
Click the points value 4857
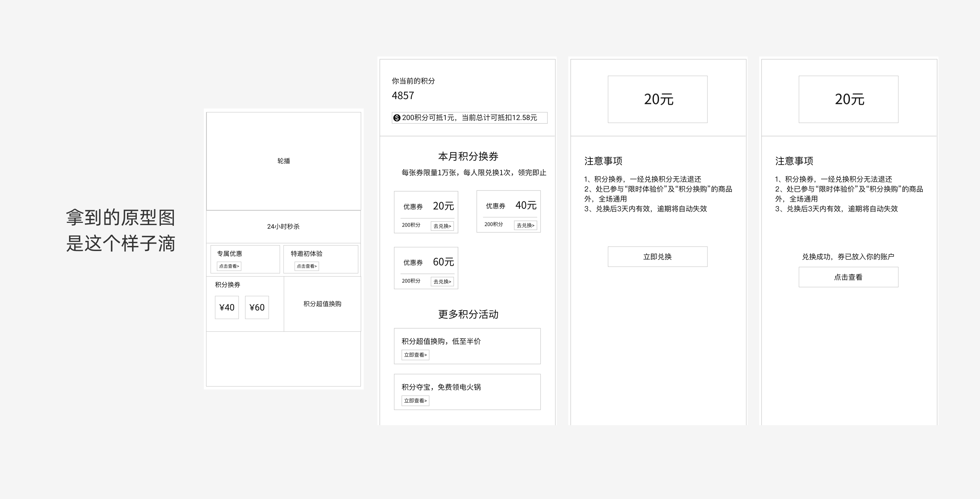coord(403,96)
